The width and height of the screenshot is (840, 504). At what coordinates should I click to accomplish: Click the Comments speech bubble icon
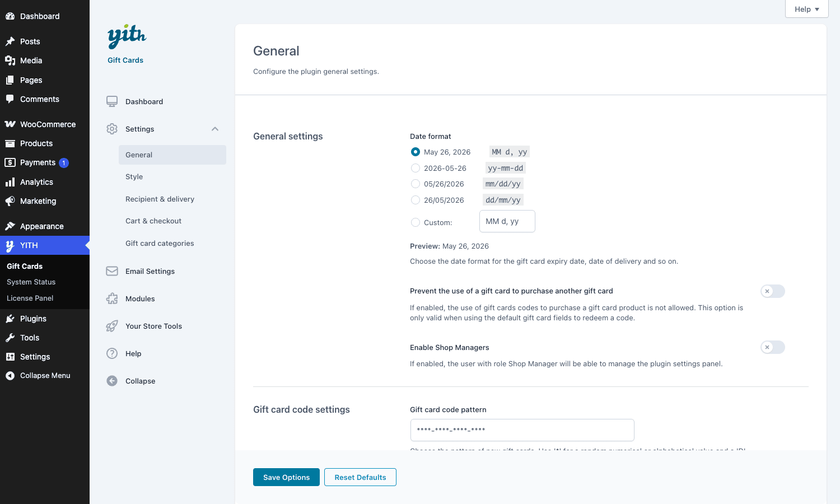pos(10,99)
